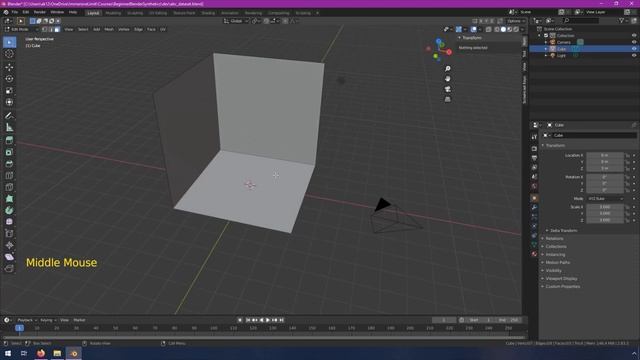Image resolution: width=640 pixels, height=360 pixels.
Task: Switch perspective/orthographic with grid icon
Action: 448,99
